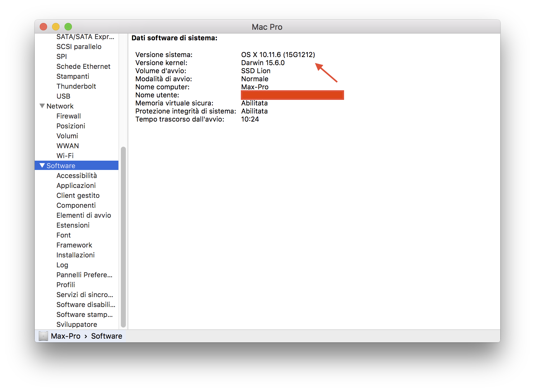
Task: Select SCSI parallelo entry
Action: pos(79,47)
